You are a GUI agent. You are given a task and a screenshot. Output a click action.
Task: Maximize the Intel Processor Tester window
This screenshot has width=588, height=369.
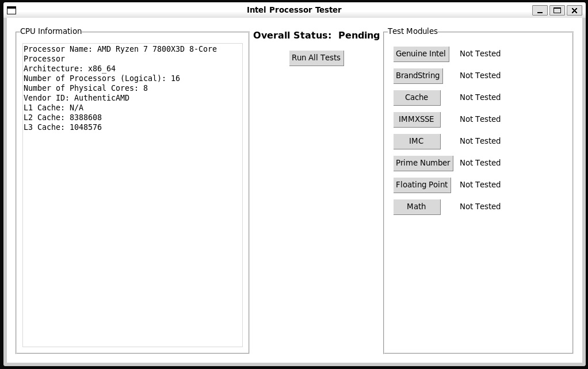[558, 10]
